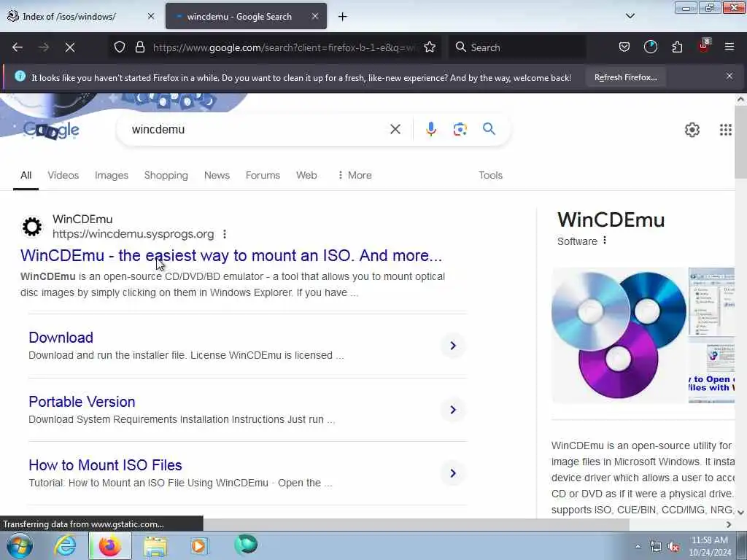
Task: Open Windows Start button
Action: 20,546
